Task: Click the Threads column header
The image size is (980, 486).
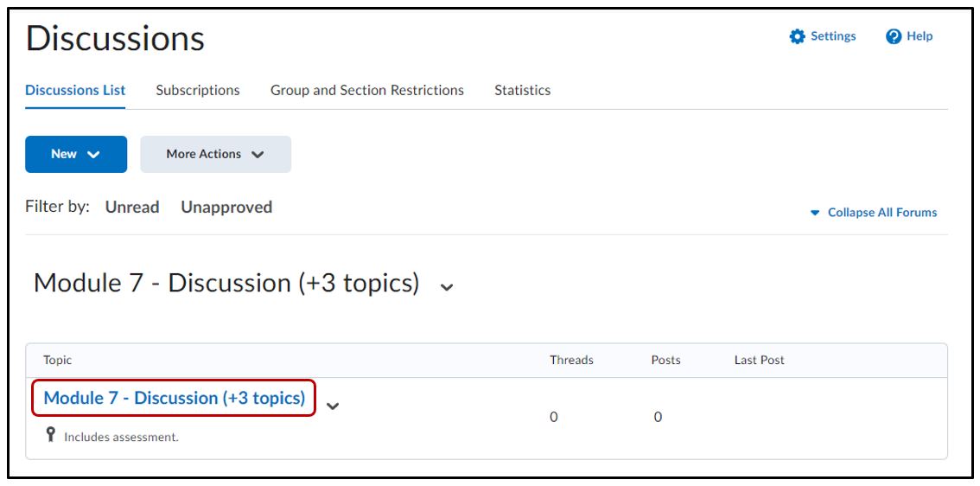Action: click(x=571, y=360)
